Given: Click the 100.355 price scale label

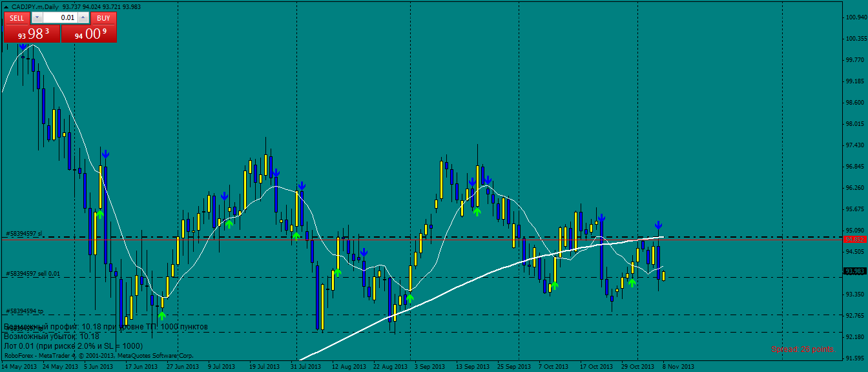Looking at the screenshot, I should coord(858,39).
